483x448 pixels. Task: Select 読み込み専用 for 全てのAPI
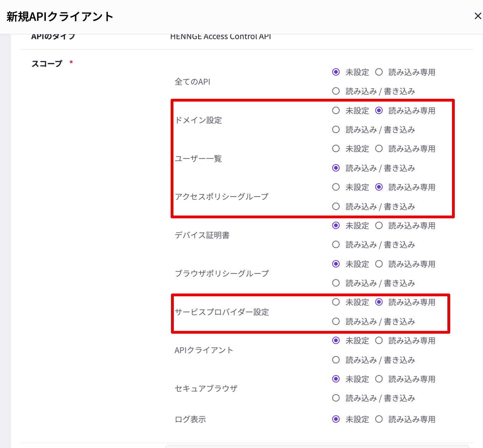(x=379, y=72)
